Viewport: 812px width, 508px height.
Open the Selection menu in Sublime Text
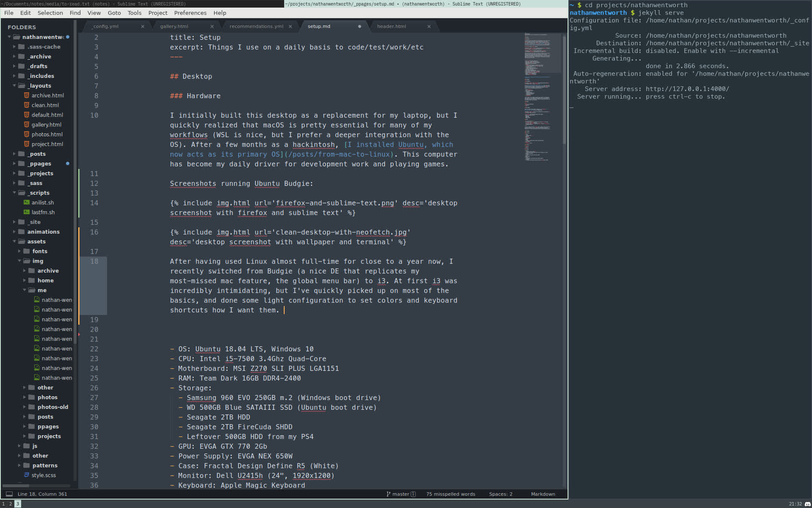[51, 13]
